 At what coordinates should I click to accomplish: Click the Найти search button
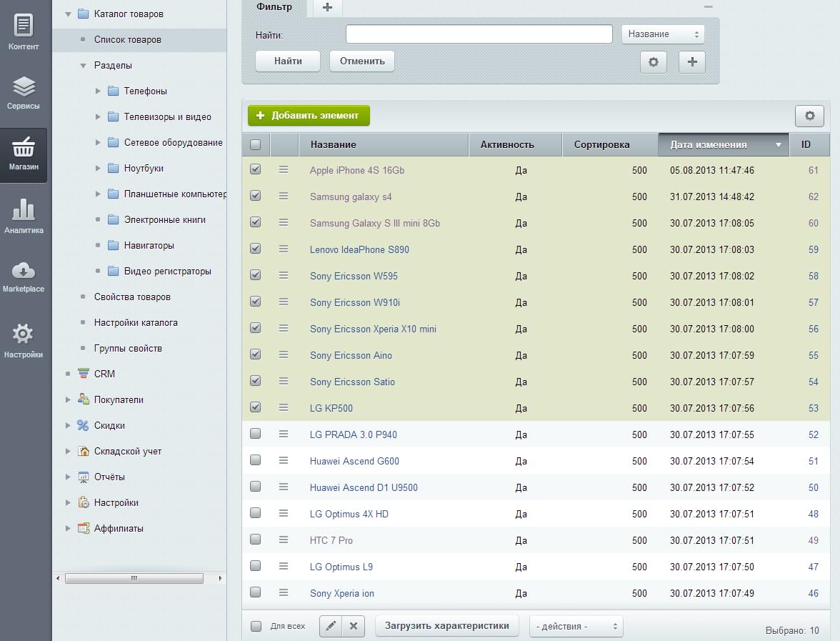pyautogui.click(x=288, y=61)
